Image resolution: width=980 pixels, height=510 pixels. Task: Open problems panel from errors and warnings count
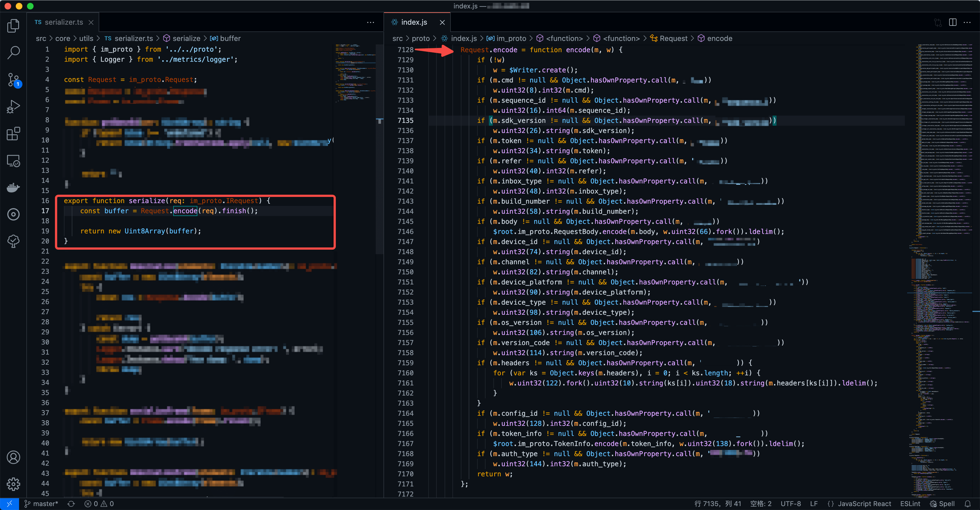coord(99,504)
